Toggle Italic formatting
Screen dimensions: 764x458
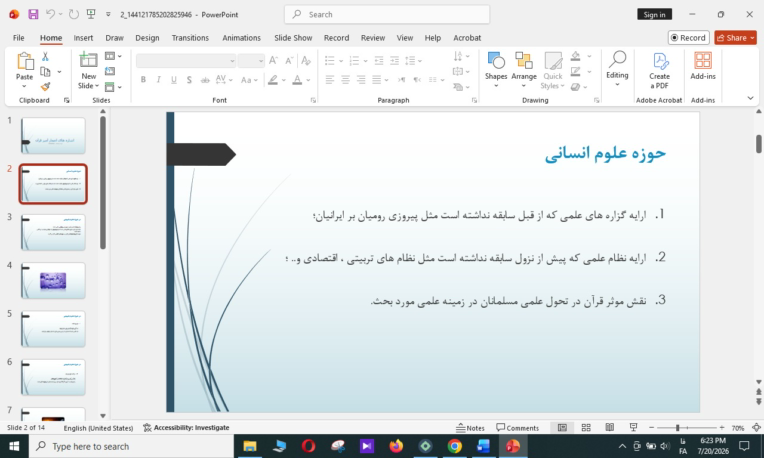(x=158, y=79)
